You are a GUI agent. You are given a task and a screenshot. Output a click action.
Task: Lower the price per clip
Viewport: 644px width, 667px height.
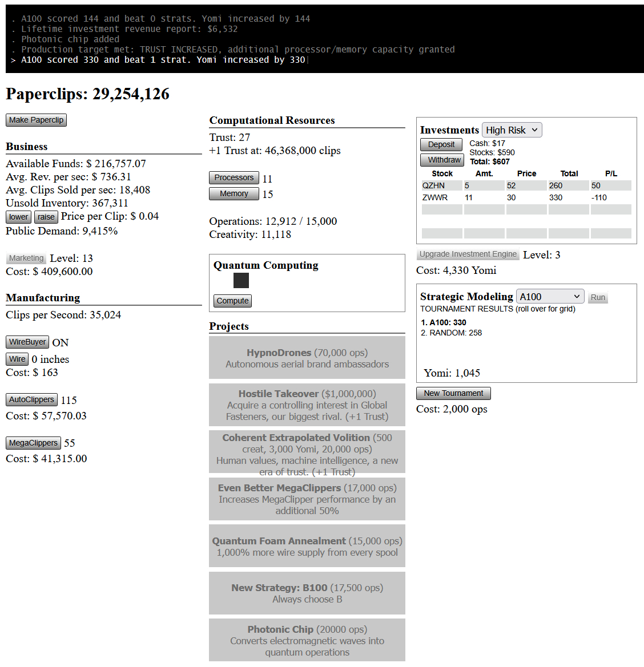click(18, 217)
